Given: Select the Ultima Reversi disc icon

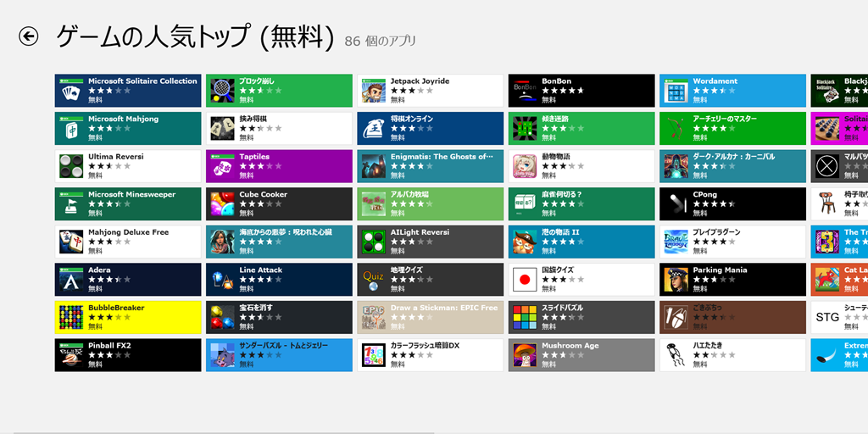Looking at the screenshot, I should [x=71, y=167].
